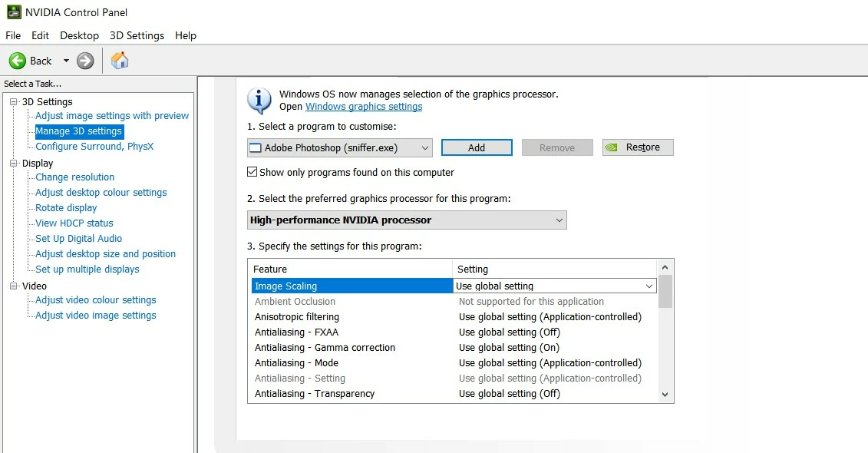Select Adjust image settings with preview
868x453 pixels.
[x=112, y=116]
